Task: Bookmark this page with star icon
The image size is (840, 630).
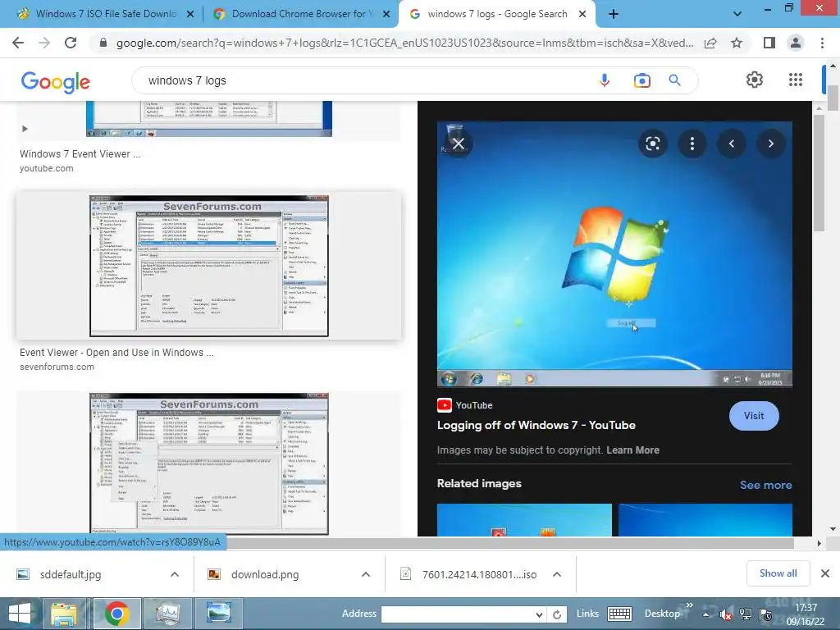Action: (x=737, y=43)
